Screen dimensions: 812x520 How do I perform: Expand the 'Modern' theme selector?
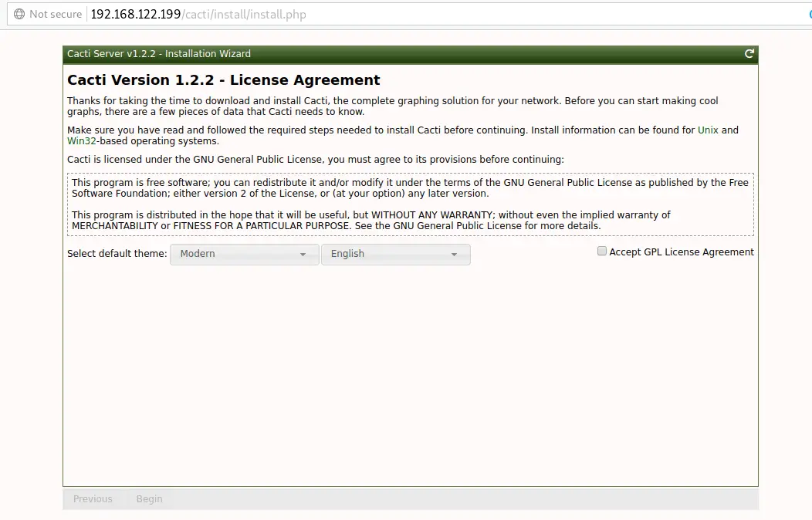[x=244, y=254]
